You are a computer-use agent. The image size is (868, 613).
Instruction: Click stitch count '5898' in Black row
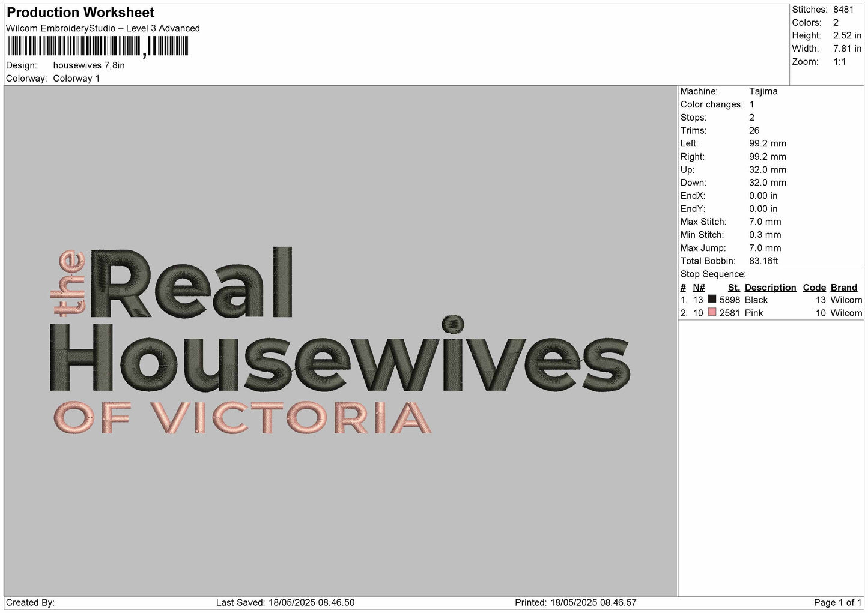tap(730, 300)
